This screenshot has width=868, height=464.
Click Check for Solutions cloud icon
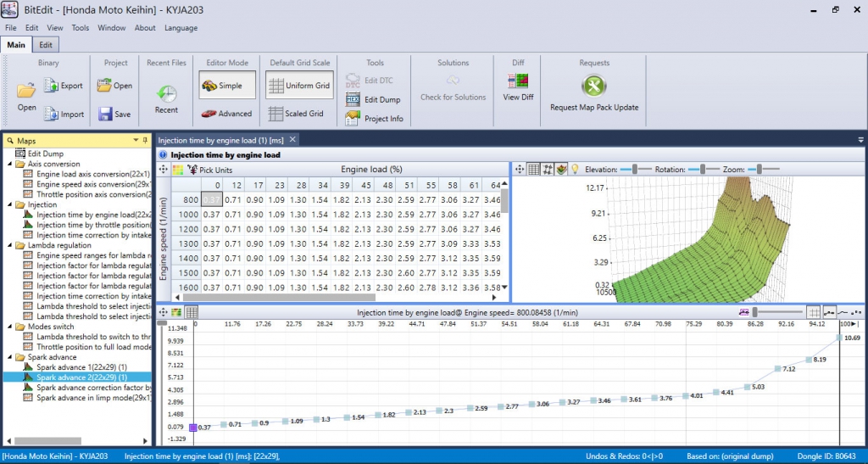click(453, 81)
